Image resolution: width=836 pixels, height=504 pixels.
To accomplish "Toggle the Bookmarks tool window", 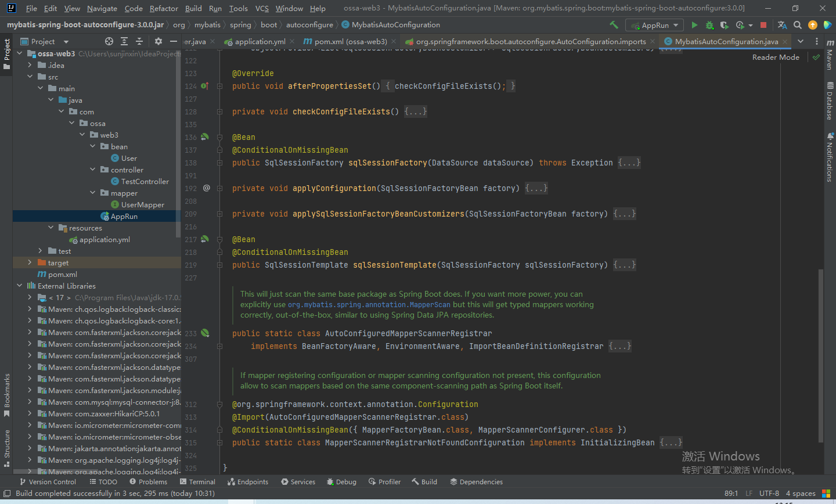I will tap(6, 395).
